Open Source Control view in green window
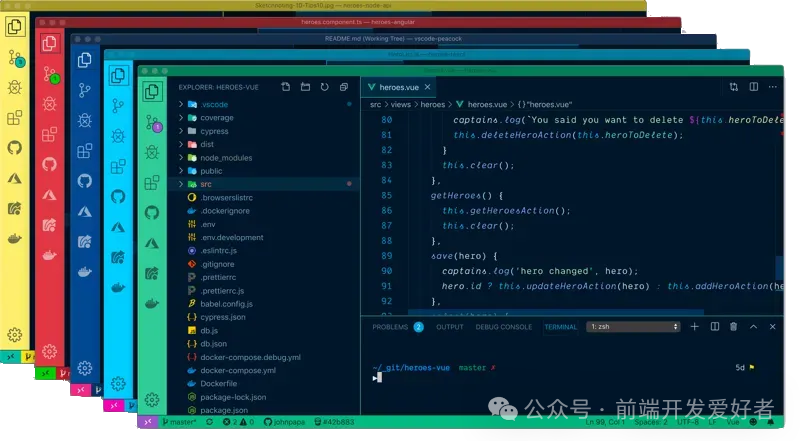 point(153,123)
